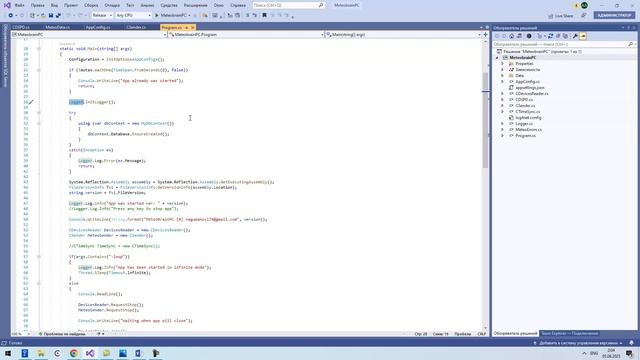Click the Live Share button
The image size is (640, 360).
click(x=561, y=16)
